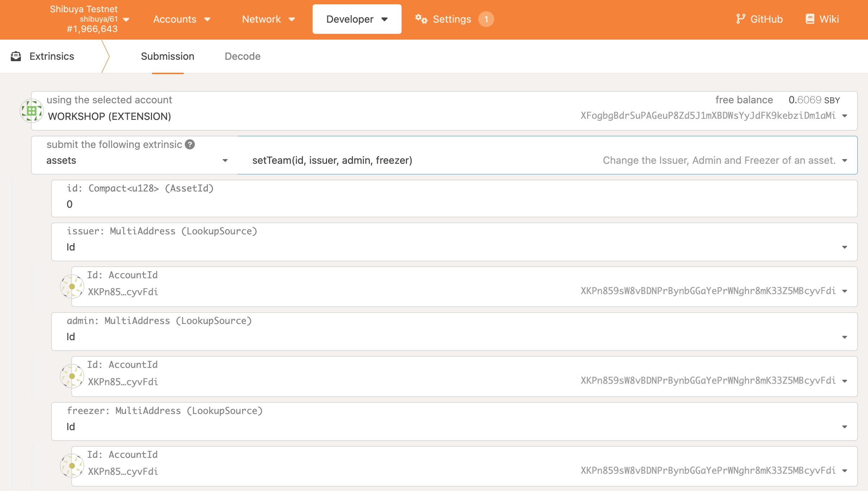Click the Wiki icon in top navigation
Image resolution: width=868 pixels, height=491 pixels.
(811, 18)
